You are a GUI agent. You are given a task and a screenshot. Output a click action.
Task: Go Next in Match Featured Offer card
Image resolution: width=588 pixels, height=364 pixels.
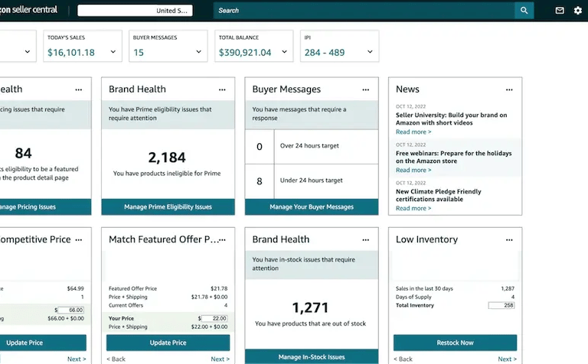pos(220,359)
